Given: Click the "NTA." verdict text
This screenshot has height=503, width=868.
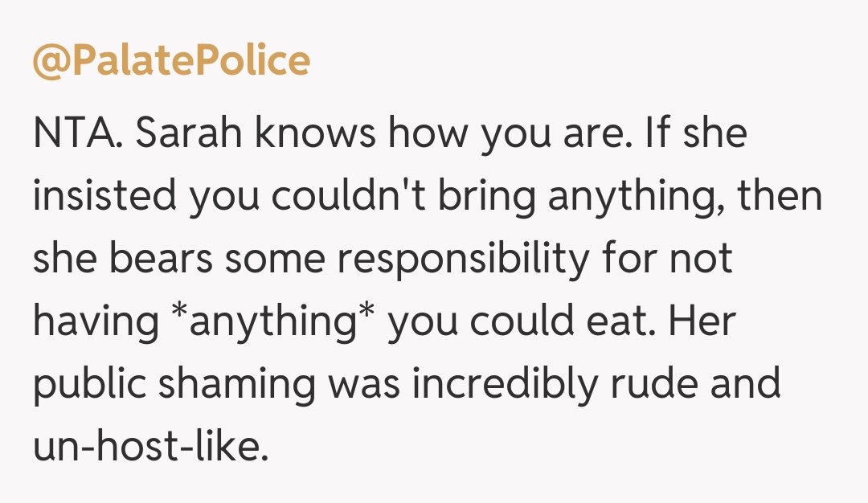Looking at the screenshot, I should pyautogui.click(x=77, y=135).
